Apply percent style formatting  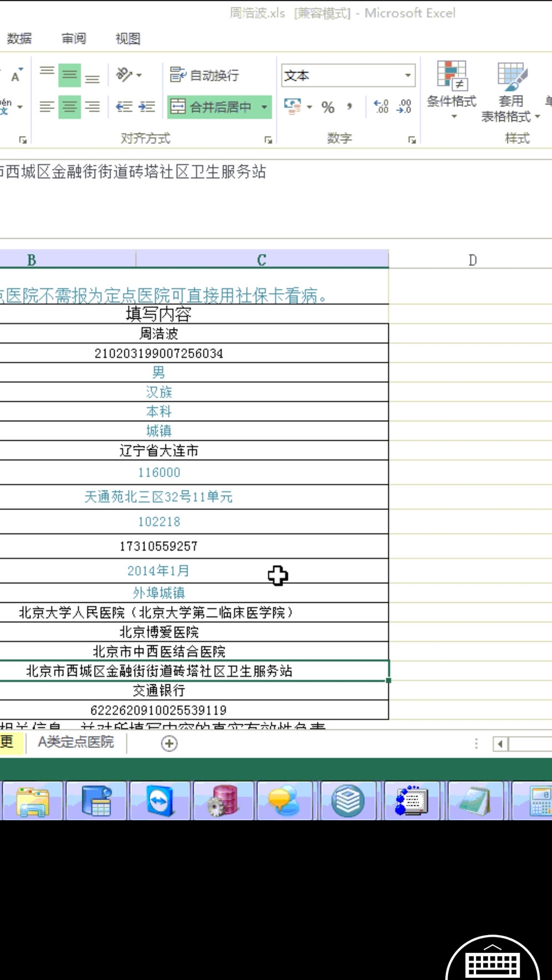pyautogui.click(x=328, y=107)
